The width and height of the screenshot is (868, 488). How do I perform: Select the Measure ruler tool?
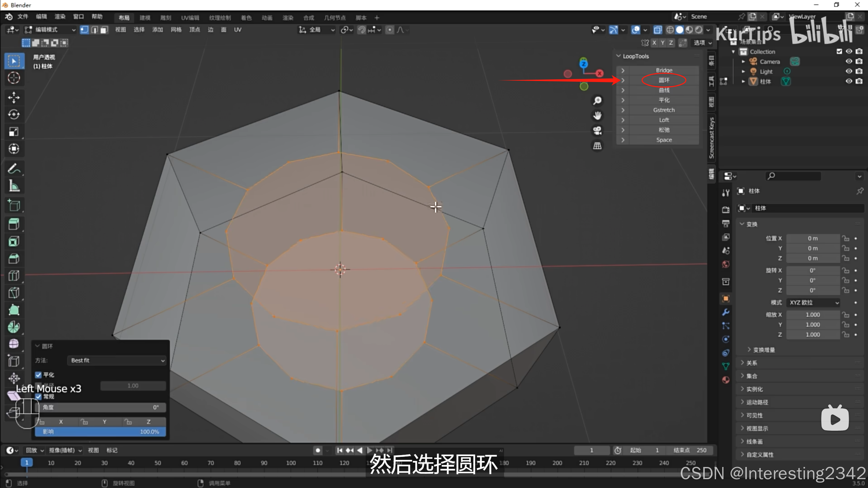(x=14, y=186)
